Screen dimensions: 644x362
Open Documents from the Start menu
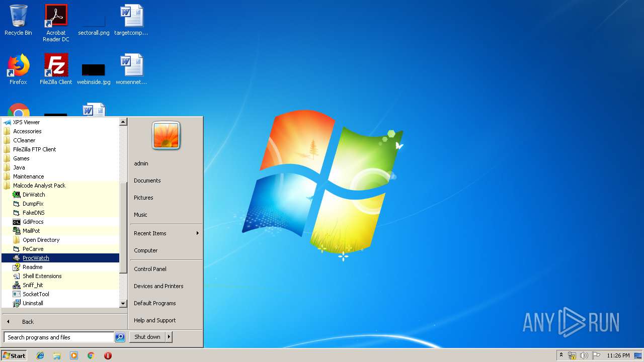point(166,180)
